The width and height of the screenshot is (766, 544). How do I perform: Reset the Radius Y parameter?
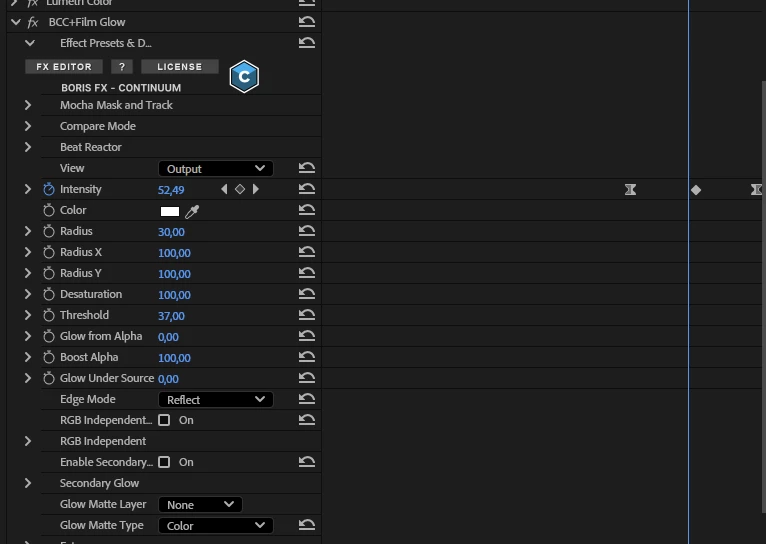point(307,273)
